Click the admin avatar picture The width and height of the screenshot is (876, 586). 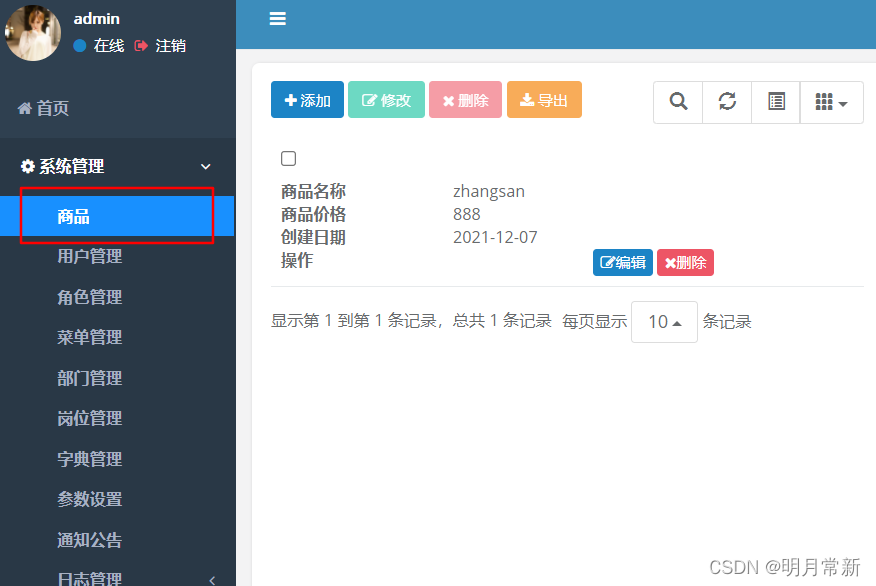pos(33,32)
